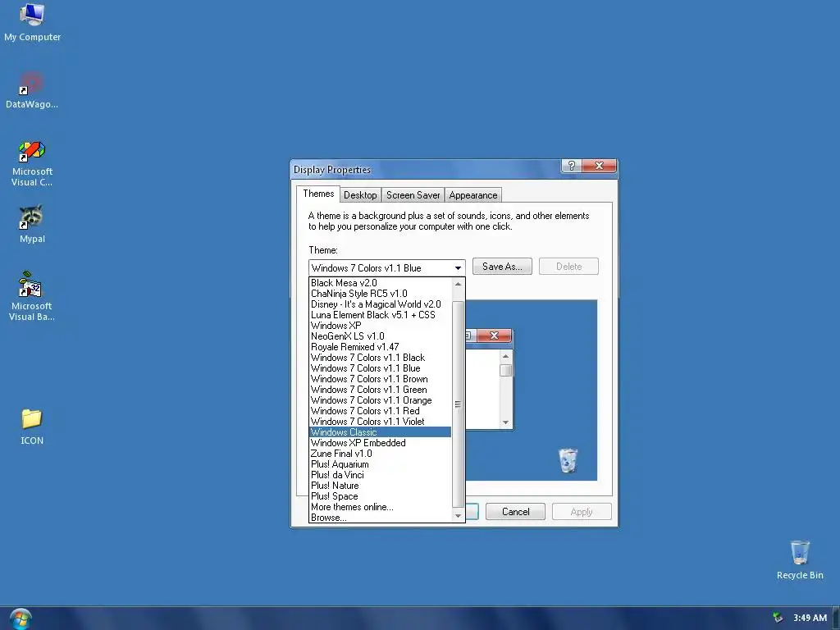Click the Save As... button

502,267
